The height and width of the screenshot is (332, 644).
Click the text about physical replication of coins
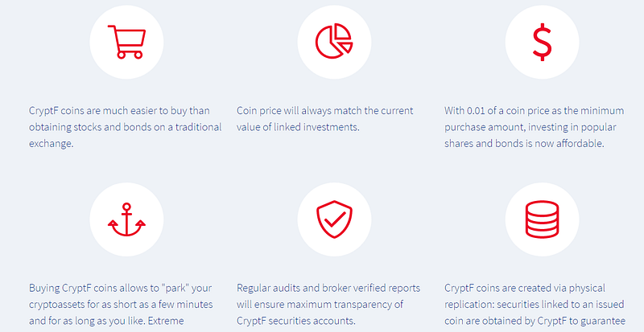tap(535, 305)
